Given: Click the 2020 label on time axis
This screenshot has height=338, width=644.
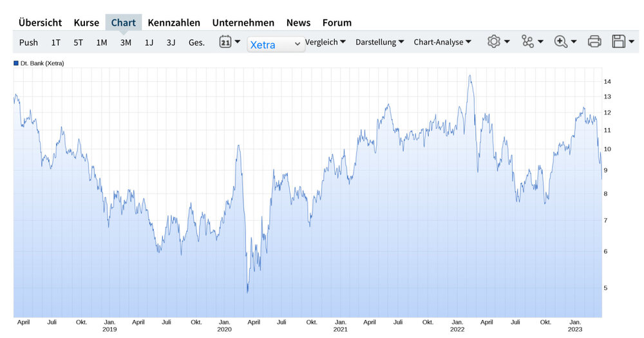Looking at the screenshot, I should 224,330.
